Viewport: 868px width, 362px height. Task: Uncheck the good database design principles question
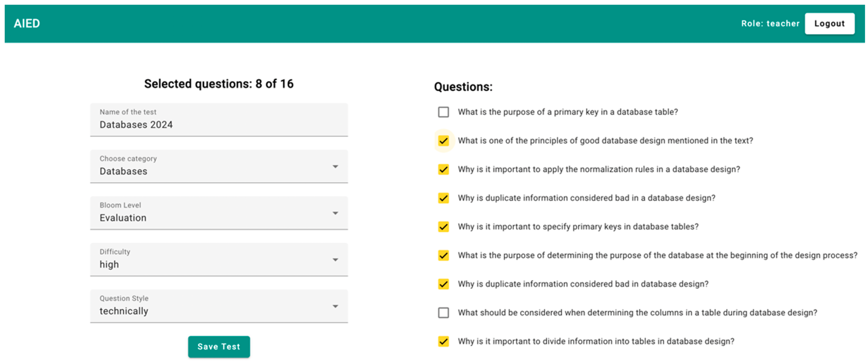pos(444,141)
